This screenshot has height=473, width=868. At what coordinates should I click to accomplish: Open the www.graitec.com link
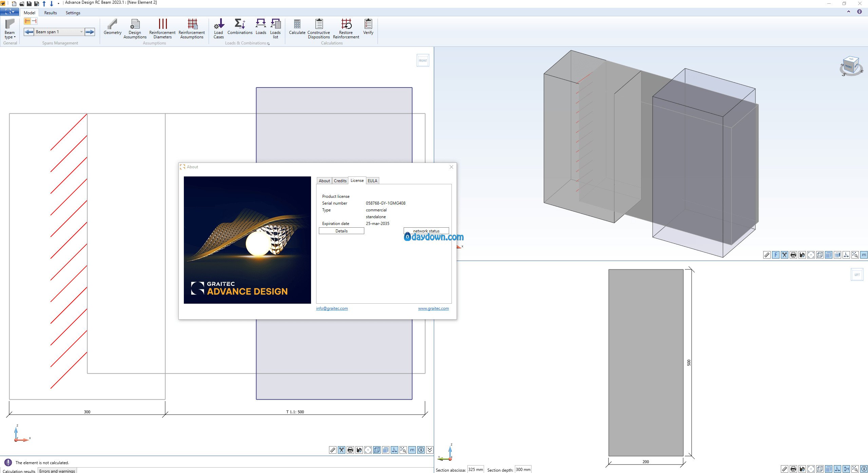pos(433,308)
